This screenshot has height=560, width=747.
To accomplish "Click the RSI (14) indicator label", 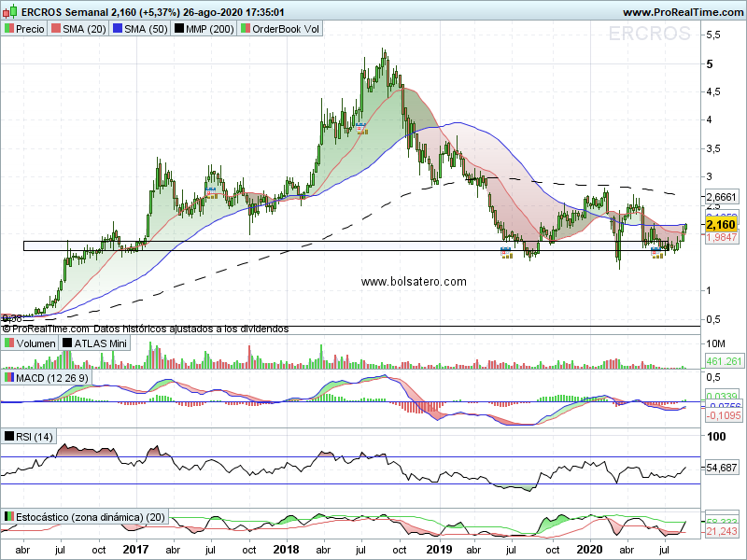I will (35, 437).
